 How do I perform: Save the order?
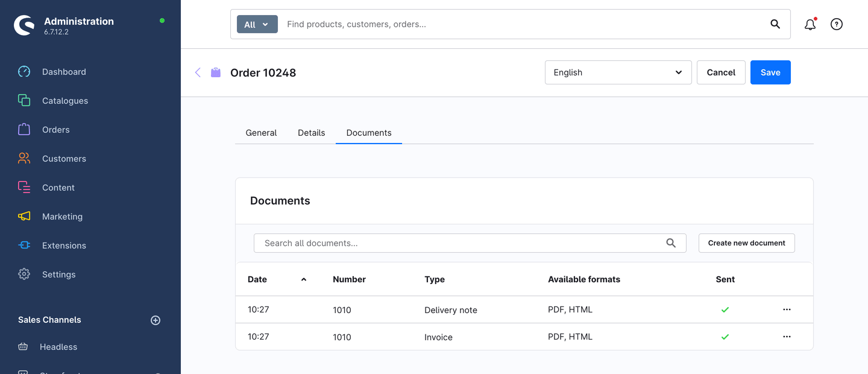coord(770,72)
